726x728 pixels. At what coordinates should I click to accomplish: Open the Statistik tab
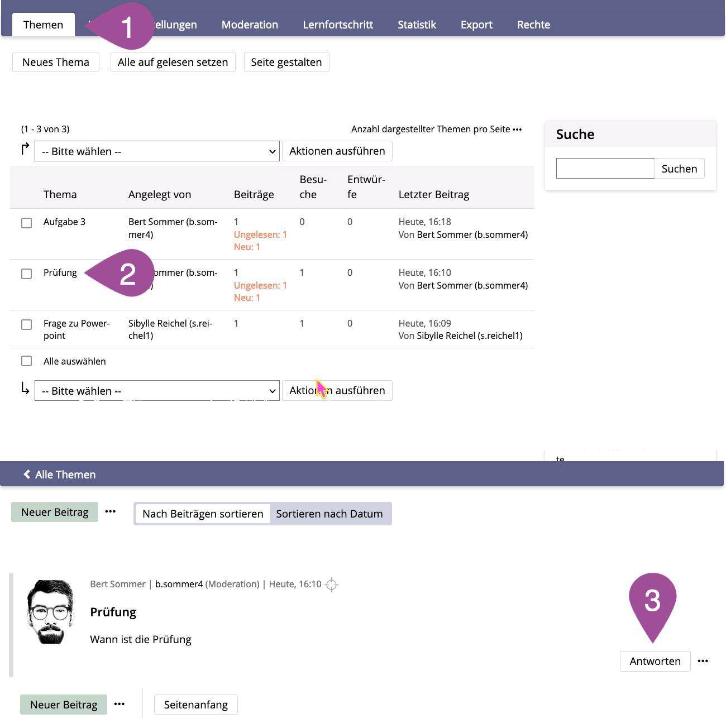tap(417, 25)
